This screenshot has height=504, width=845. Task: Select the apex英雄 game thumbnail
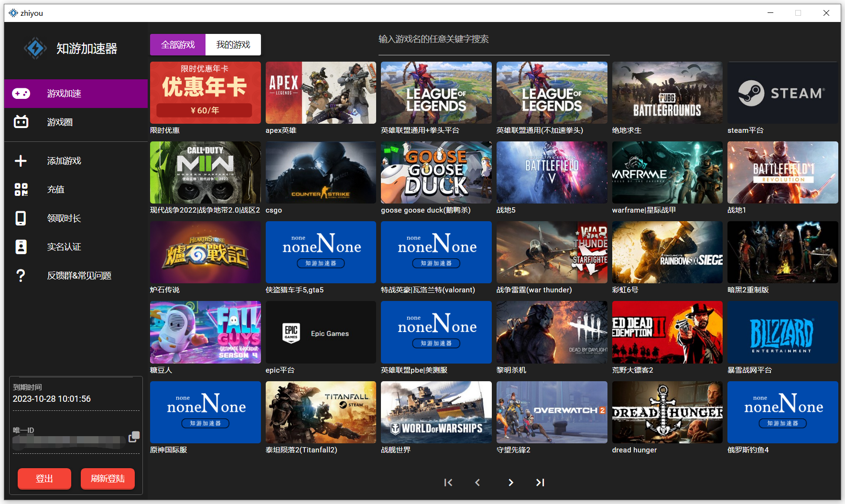click(321, 93)
